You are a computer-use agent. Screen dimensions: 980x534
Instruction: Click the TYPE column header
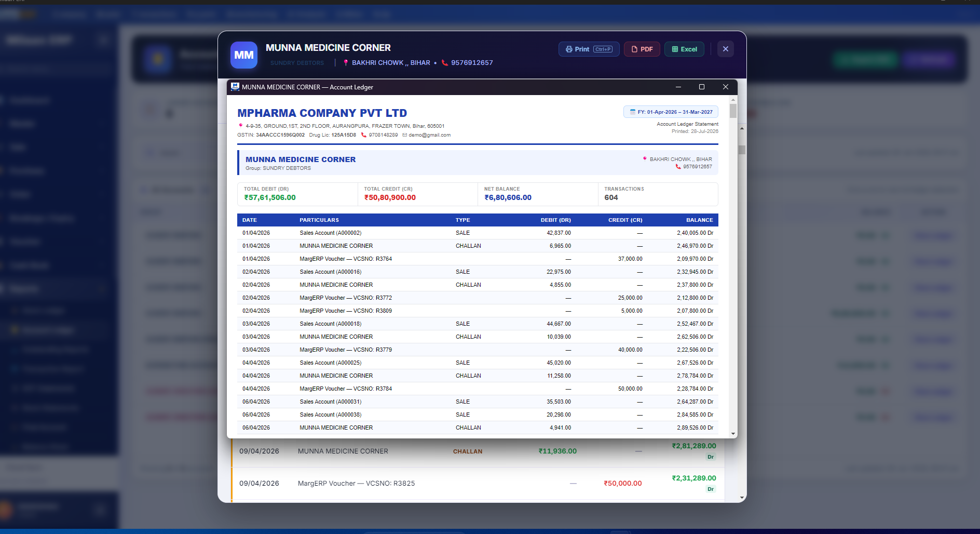pyautogui.click(x=463, y=220)
